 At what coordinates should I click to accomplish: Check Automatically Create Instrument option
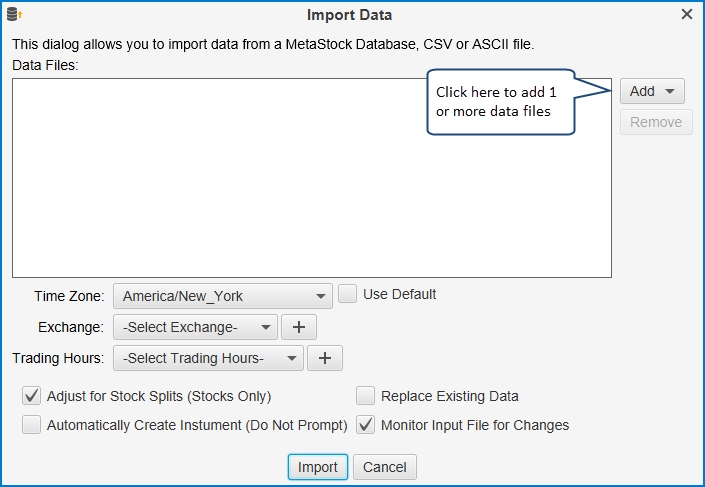pyautogui.click(x=31, y=425)
